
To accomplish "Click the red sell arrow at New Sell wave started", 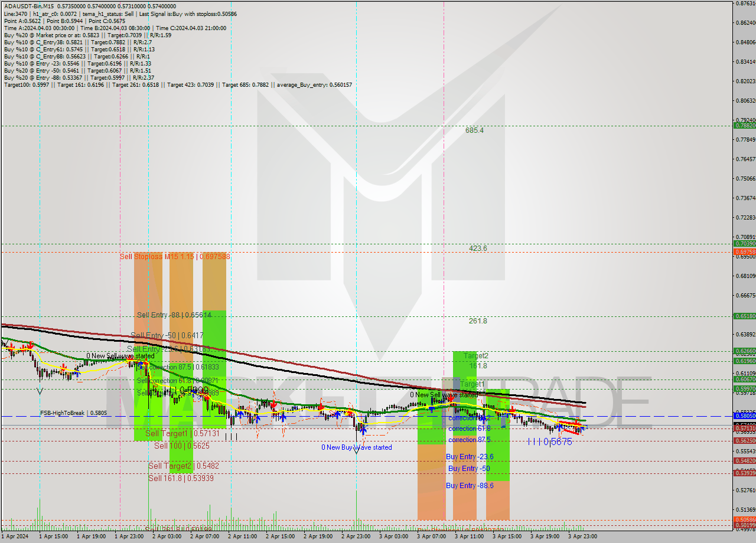I will [x=450, y=400].
